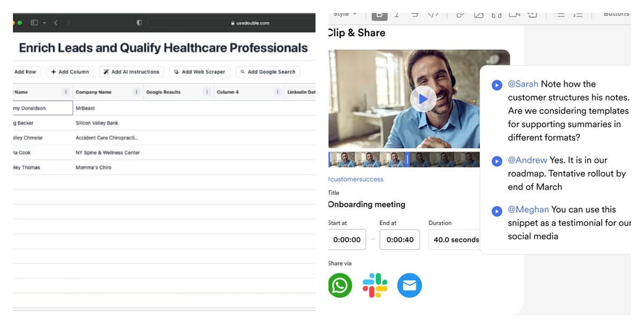
Task: Insert a hyperlink using the link icon
Action: [x=460, y=14]
